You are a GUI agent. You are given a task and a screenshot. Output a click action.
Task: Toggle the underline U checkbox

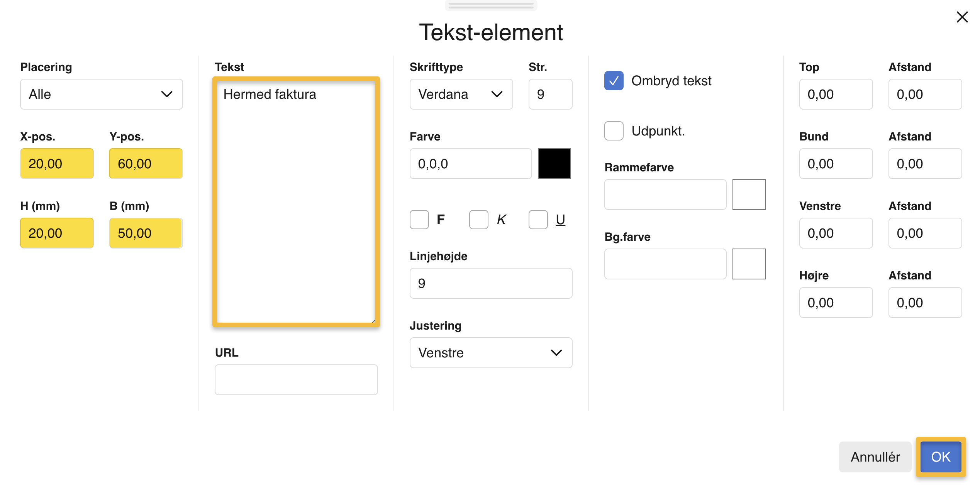(x=538, y=220)
